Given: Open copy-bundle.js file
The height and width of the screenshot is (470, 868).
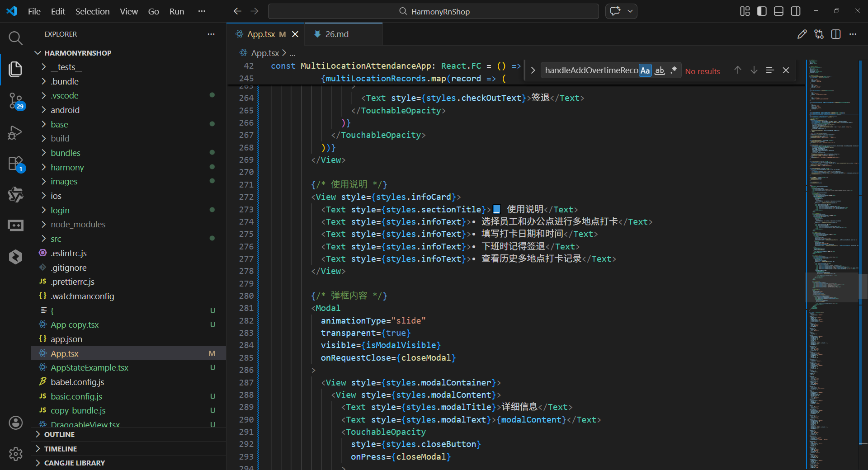Looking at the screenshot, I should click(129, 410).
